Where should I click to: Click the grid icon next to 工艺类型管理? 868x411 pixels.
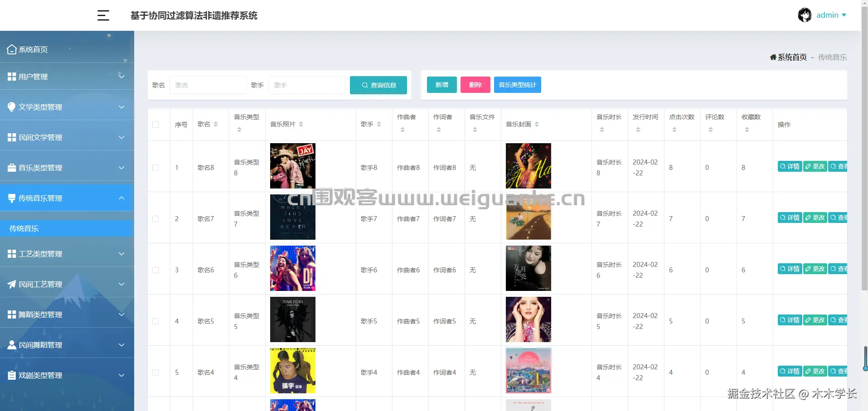[x=12, y=254]
